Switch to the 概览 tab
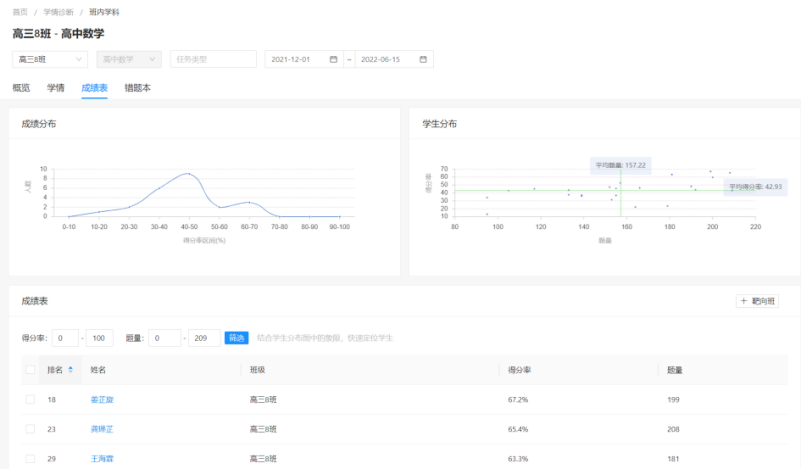This screenshot has width=801, height=469. coord(21,88)
